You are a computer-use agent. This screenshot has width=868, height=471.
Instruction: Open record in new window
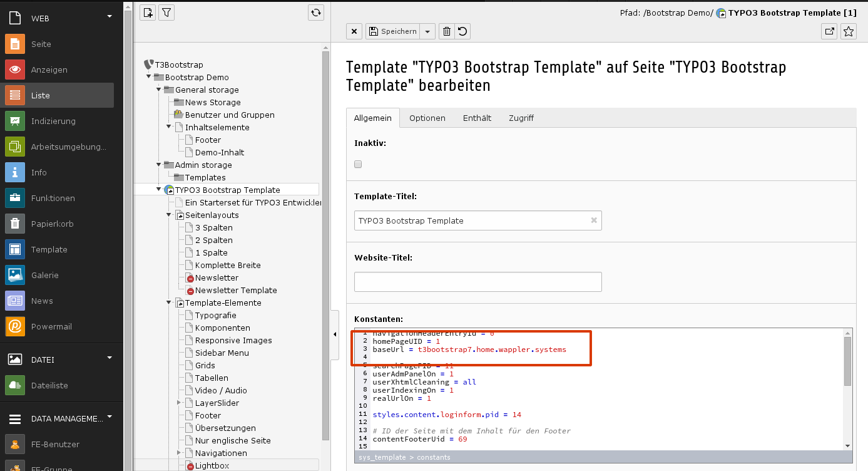point(829,31)
